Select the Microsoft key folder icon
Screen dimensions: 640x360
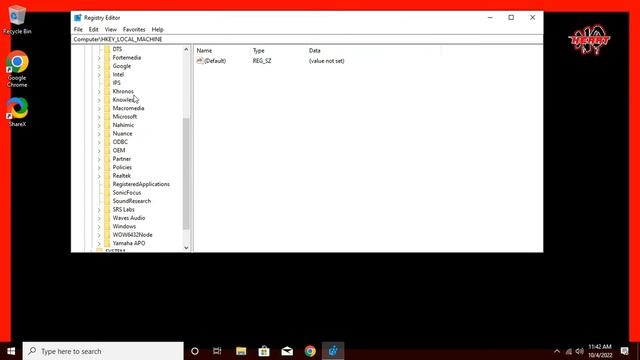click(x=107, y=117)
